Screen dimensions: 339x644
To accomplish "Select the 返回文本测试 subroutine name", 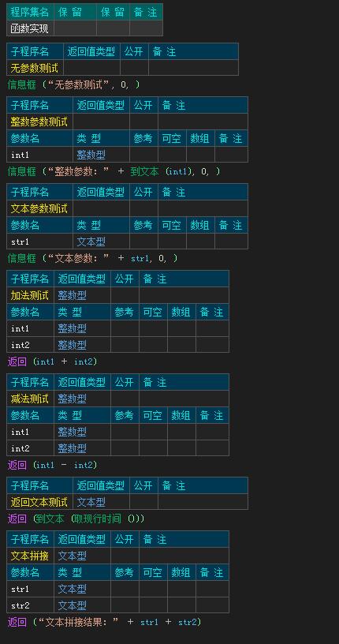I will click(39, 502).
